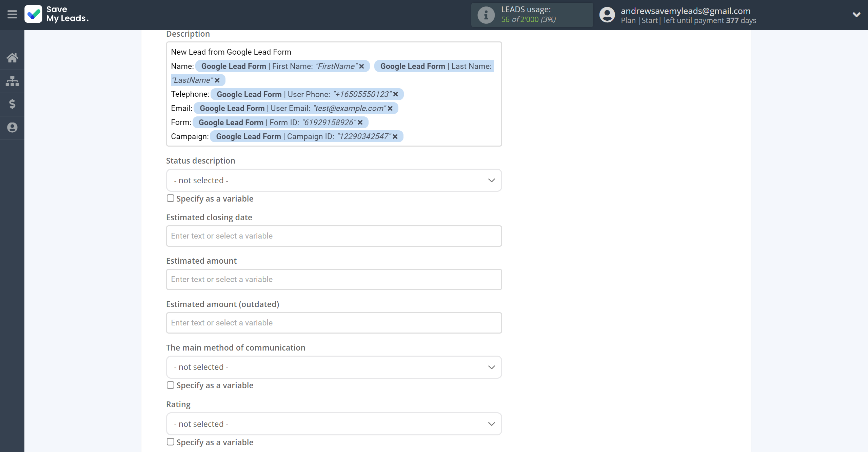Click the LEADS usage info icon
The image size is (868, 452).
(486, 15)
